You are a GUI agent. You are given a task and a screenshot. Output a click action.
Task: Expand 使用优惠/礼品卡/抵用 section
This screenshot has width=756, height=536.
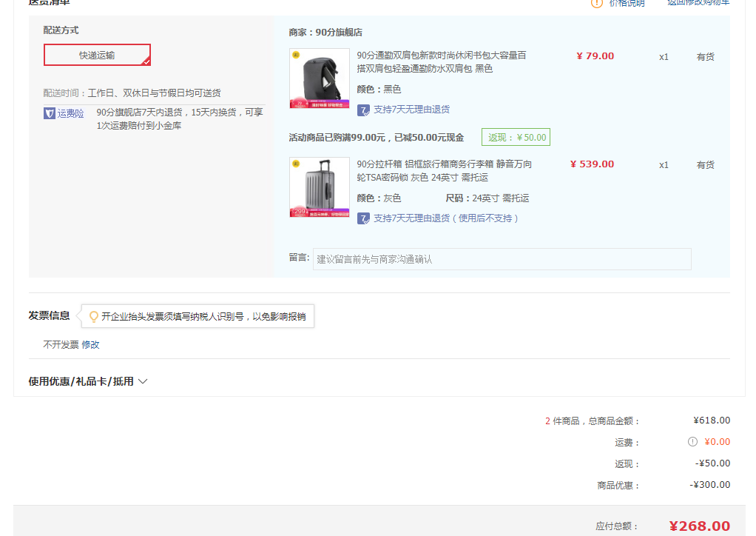88,381
